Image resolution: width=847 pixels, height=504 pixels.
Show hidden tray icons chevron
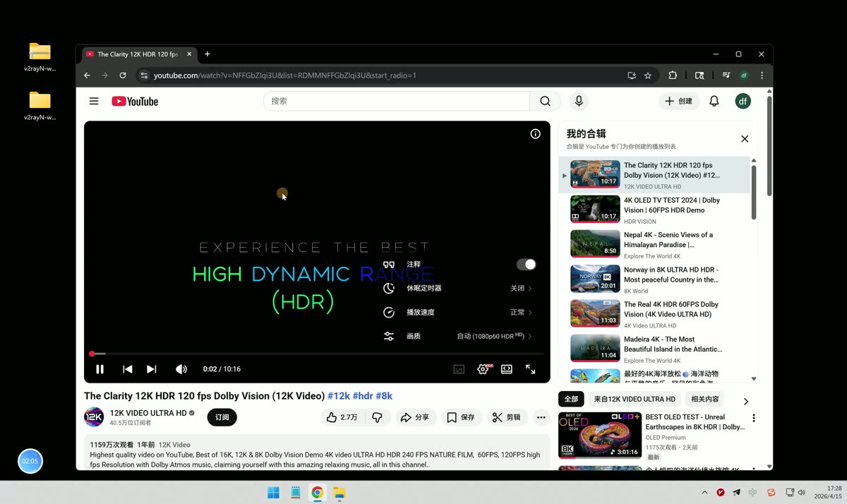704,493
